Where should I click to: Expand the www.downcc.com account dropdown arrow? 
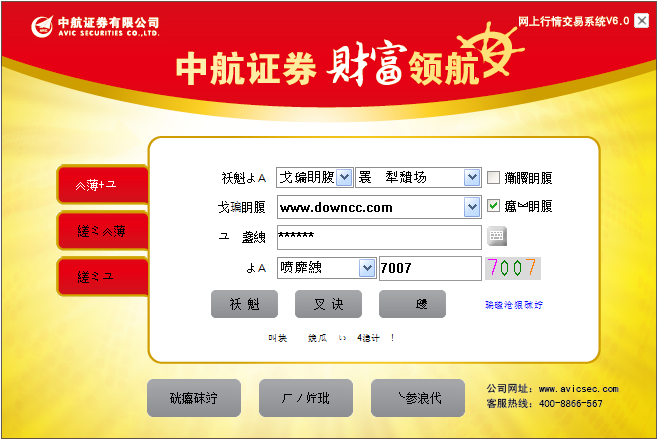coord(472,207)
